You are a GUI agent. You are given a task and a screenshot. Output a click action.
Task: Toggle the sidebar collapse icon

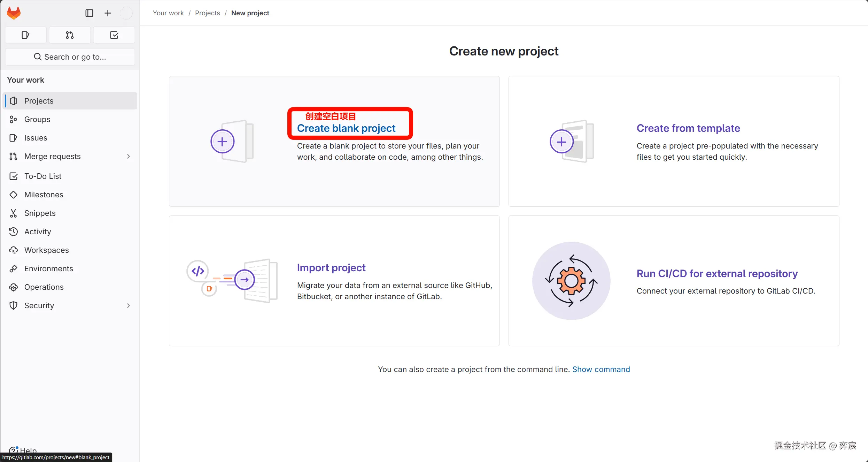[89, 13]
